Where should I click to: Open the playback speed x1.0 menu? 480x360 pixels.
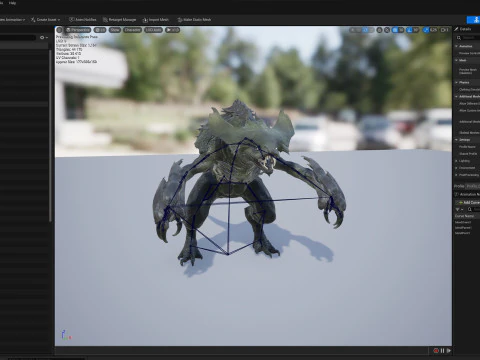tap(173, 30)
